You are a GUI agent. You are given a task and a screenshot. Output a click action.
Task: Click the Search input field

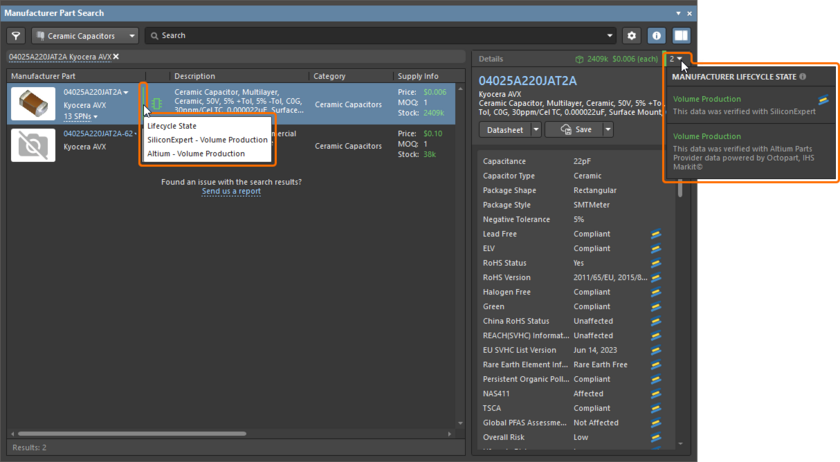[375, 36]
